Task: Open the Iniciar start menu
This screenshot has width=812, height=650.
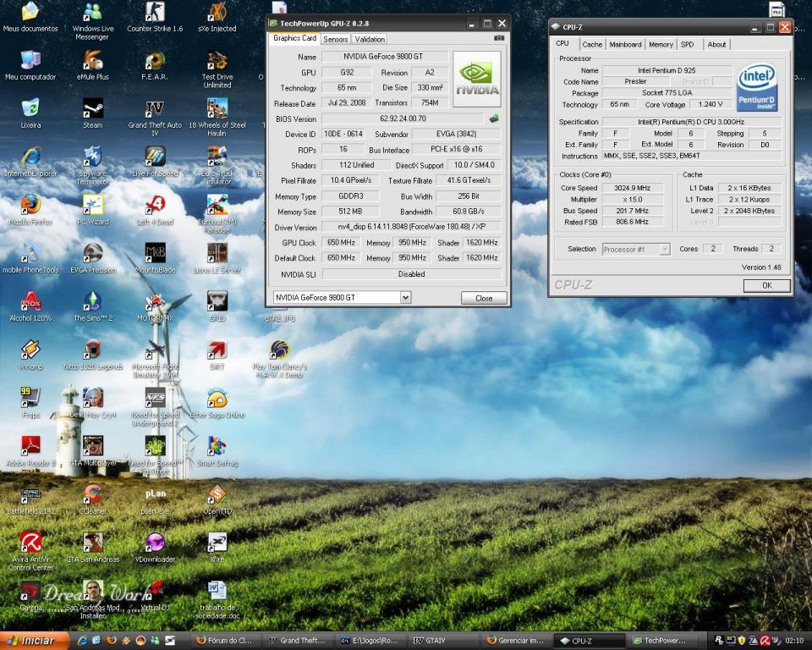Action: tap(34, 641)
